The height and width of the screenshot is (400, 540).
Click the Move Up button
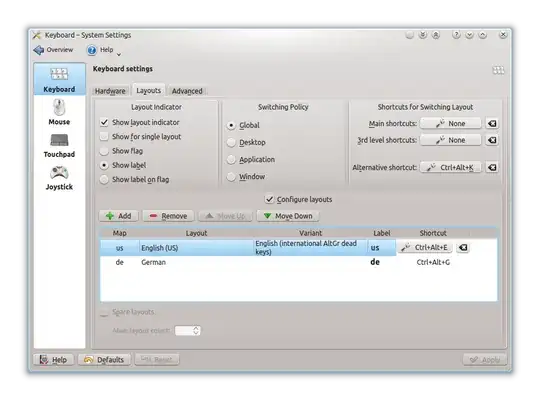click(x=225, y=216)
